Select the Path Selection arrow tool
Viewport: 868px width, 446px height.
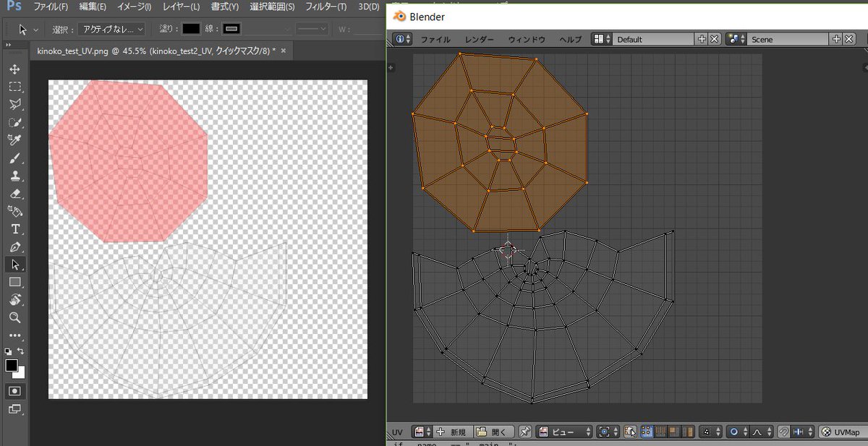coord(14,265)
